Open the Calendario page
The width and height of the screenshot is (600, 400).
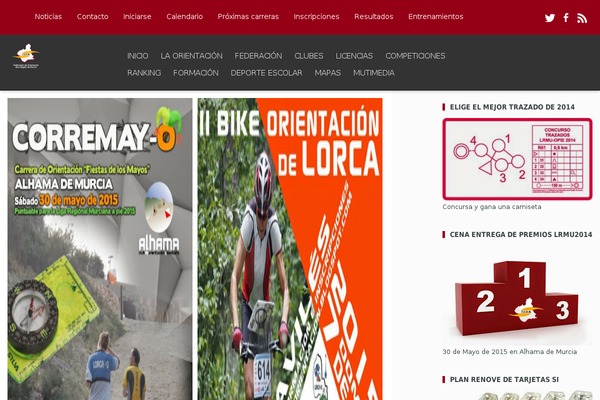[x=184, y=16]
